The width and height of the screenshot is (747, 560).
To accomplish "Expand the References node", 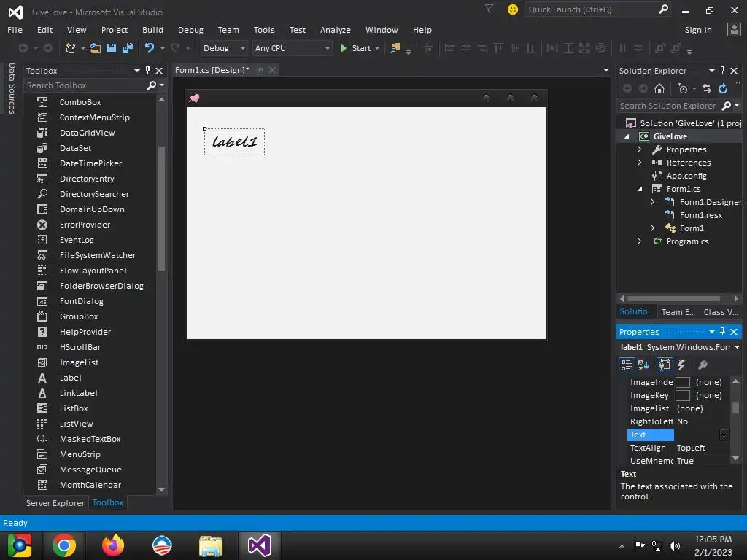I will click(639, 163).
